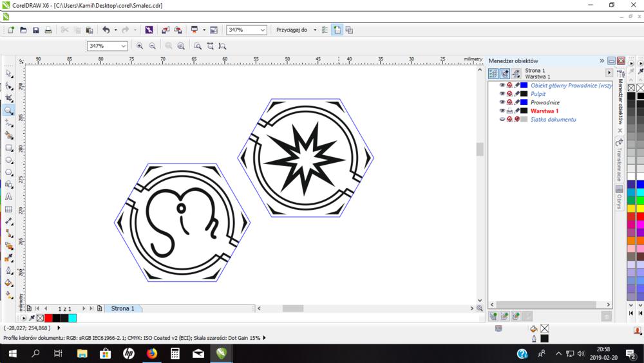Select the Prowadnice layer
Image resolution: width=644 pixels, height=363 pixels.
coord(545,102)
